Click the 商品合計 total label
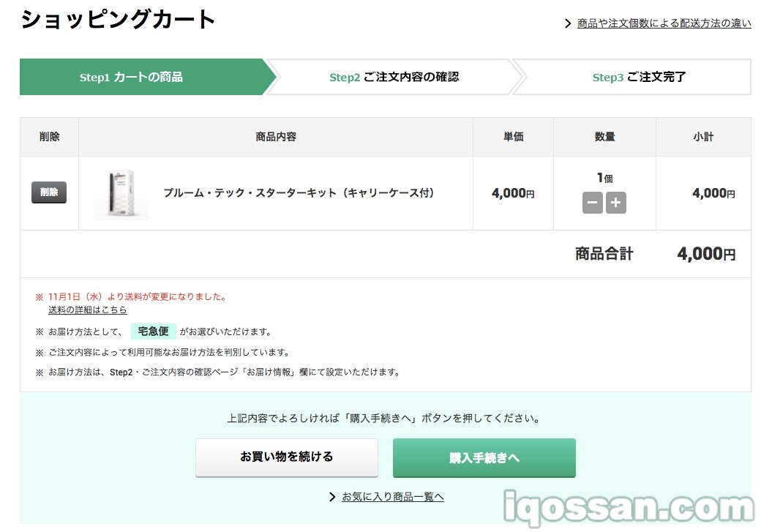Viewport: 761px width, 532px height. tap(604, 253)
